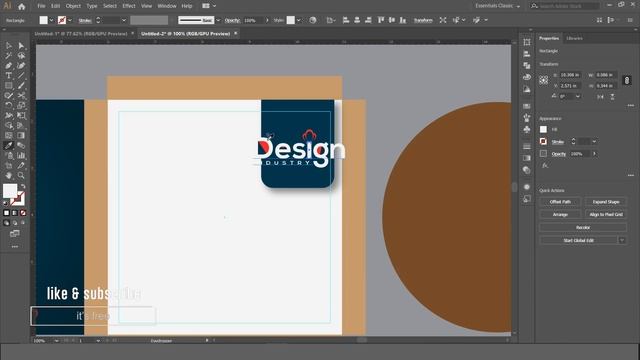Select the Column Graph tool
640x360 pixels.
tap(21, 155)
